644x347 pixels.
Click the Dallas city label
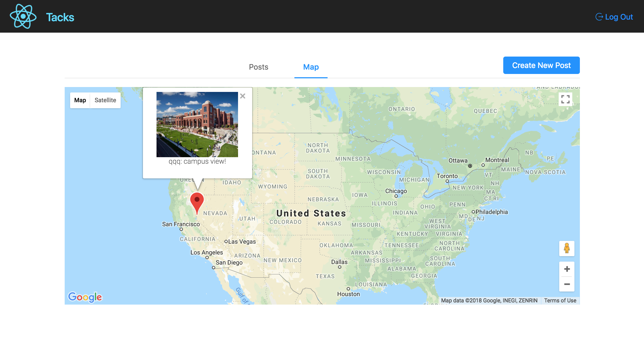(x=339, y=262)
